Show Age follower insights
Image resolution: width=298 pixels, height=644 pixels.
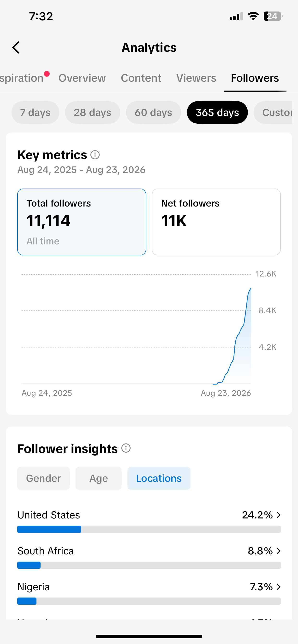99,478
